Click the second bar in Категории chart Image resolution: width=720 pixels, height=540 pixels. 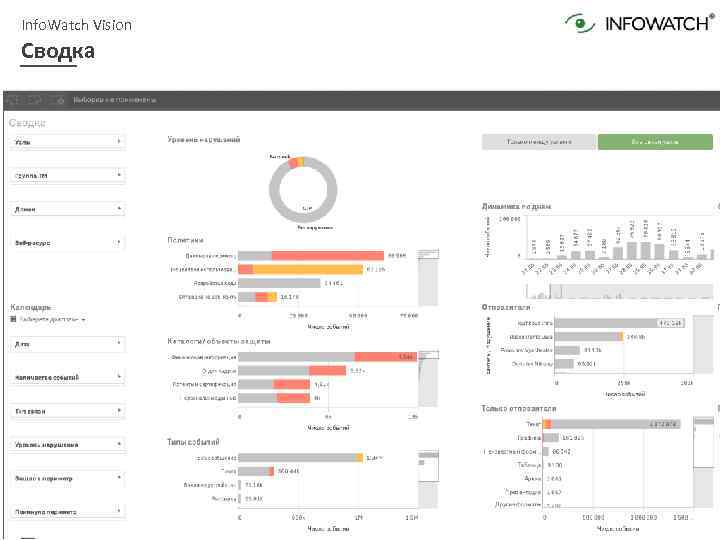(x=292, y=371)
